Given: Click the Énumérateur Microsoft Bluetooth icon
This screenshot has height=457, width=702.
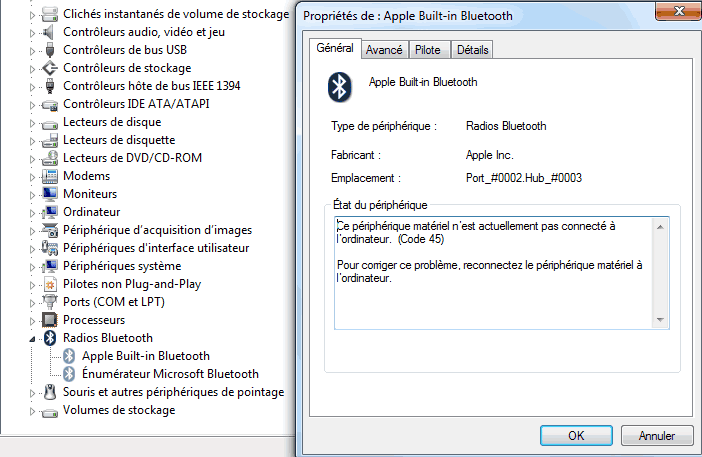Looking at the screenshot, I should click(69, 374).
